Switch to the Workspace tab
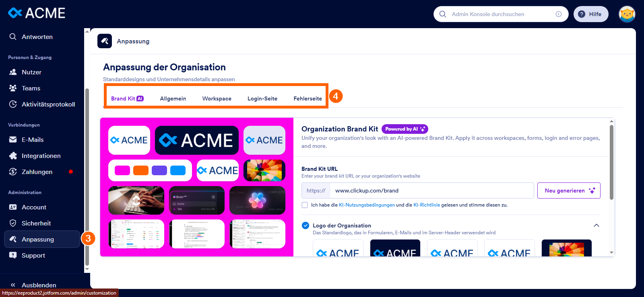Image resolution: width=644 pixels, height=297 pixels. coord(217,98)
